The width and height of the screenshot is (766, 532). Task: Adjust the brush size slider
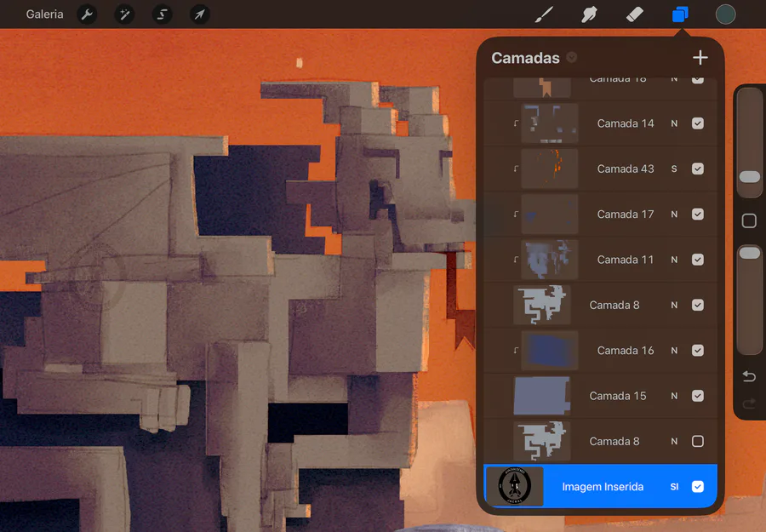click(x=749, y=177)
